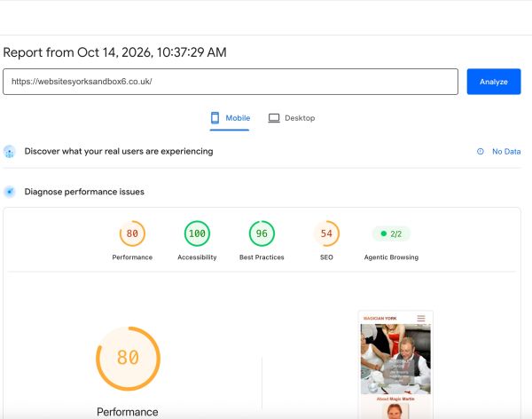The height and width of the screenshot is (419, 532).
Task: Click the Best Practices label
Action: pos(262,257)
